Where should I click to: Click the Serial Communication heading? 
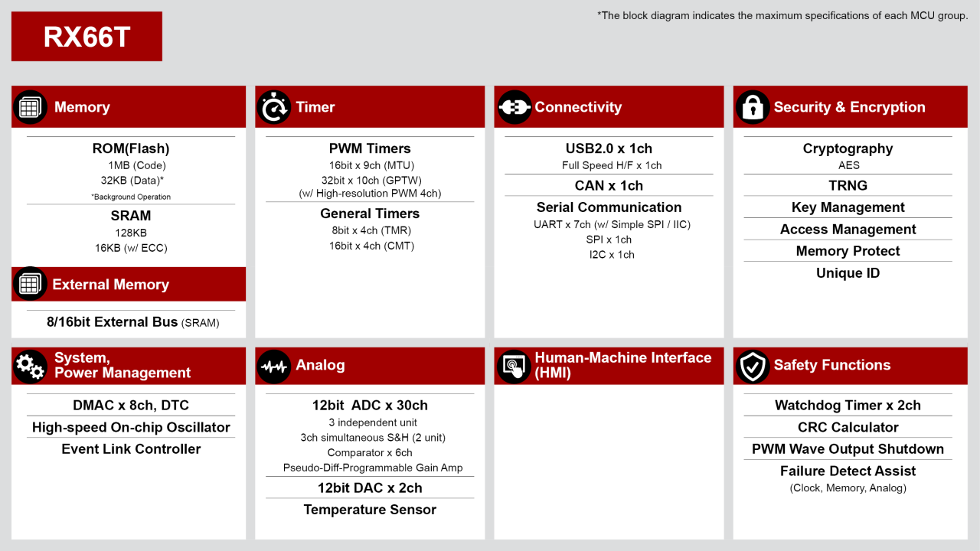click(x=609, y=207)
